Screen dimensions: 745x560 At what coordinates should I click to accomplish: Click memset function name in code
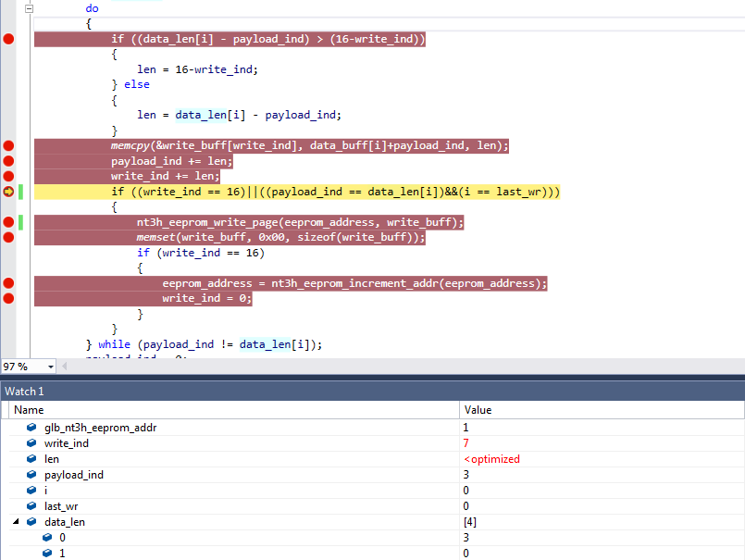[155, 237]
